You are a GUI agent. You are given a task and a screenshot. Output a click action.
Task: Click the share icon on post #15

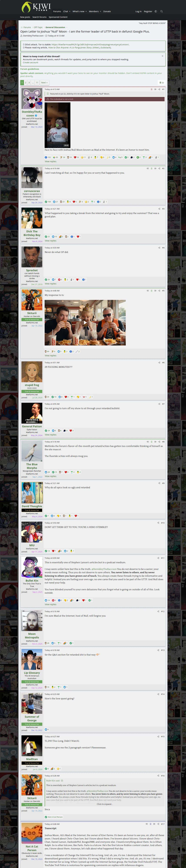click(158, 737)
